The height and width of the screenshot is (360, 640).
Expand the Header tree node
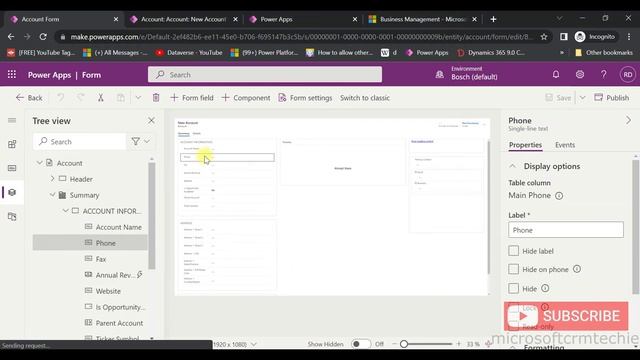click(52, 179)
